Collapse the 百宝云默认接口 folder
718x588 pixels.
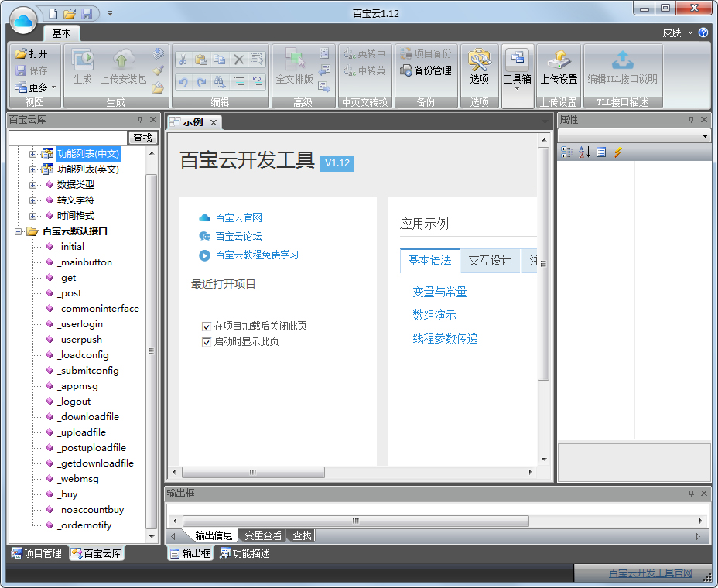[18, 231]
